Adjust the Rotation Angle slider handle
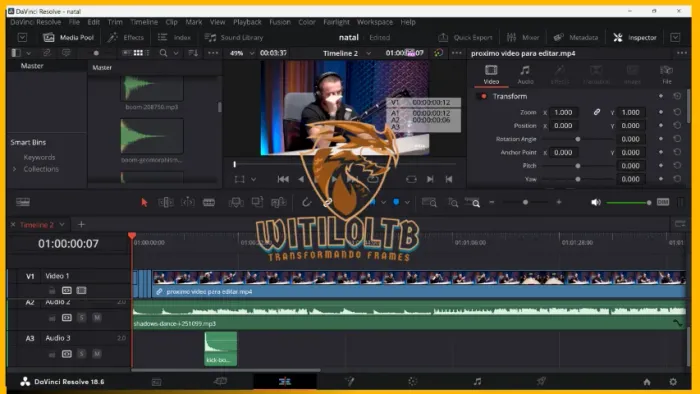Viewport: 700px width, 394px height. [578, 139]
